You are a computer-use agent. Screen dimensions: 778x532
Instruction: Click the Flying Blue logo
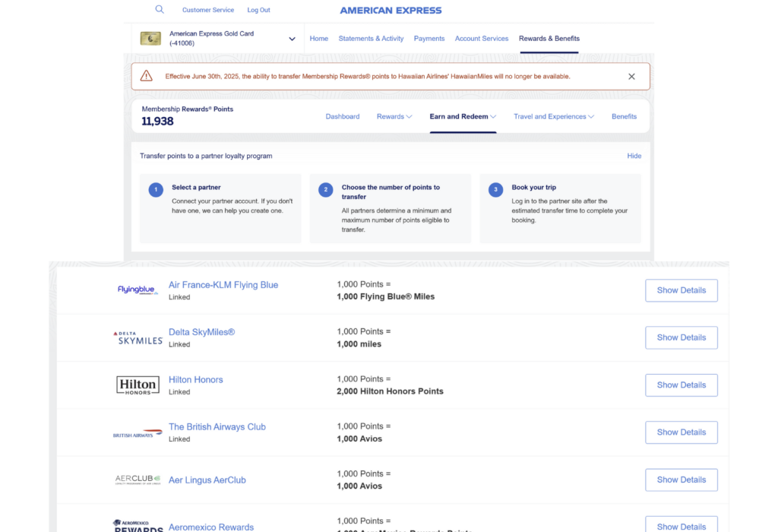pos(138,290)
